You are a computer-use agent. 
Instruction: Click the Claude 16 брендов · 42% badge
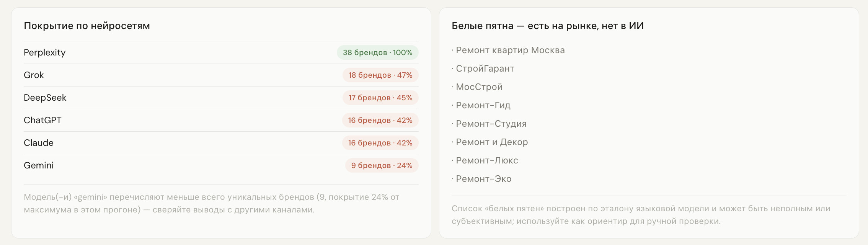click(380, 143)
